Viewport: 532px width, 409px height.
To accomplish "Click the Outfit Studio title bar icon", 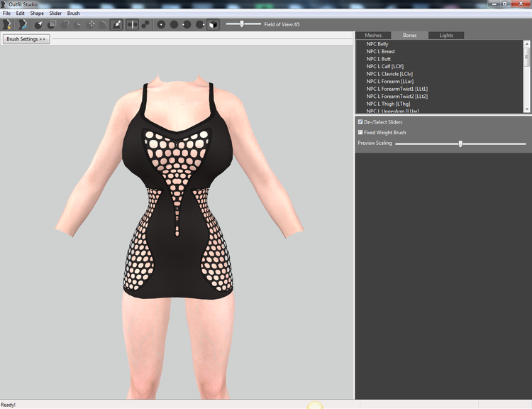I will pos(4,4).
